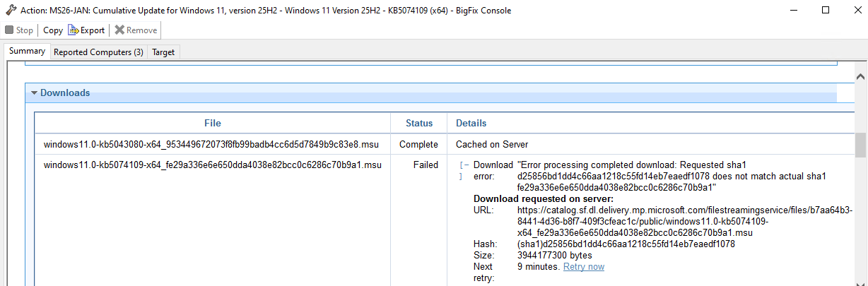
Task: Click the wrench icon in title bar
Action: (x=10, y=10)
